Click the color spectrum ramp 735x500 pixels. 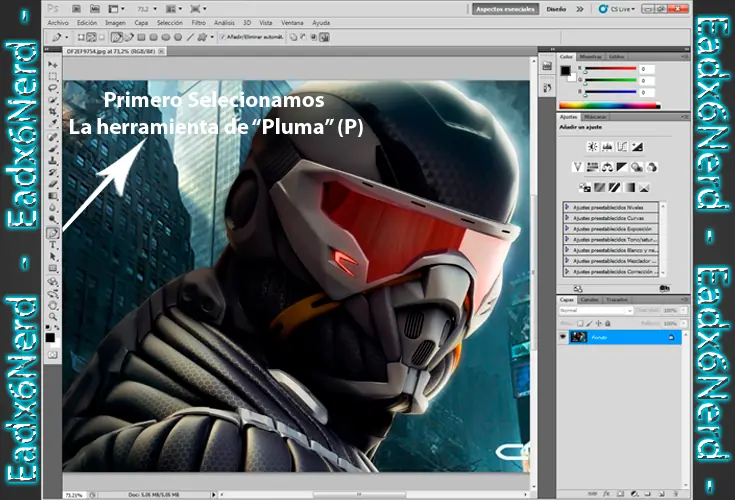(x=609, y=105)
